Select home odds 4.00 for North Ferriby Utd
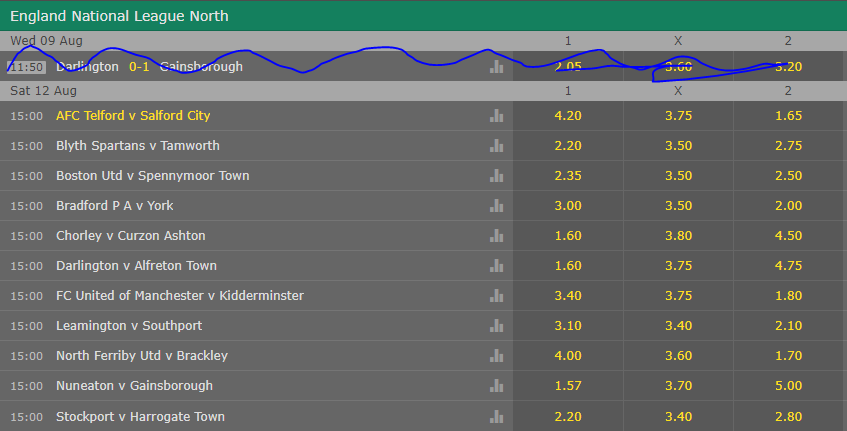Image resolution: width=847 pixels, height=431 pixels. (x=568, y=356)
